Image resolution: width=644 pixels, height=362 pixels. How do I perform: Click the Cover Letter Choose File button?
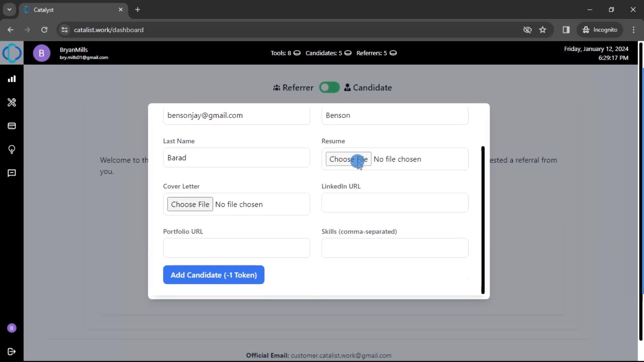[190, 204]
